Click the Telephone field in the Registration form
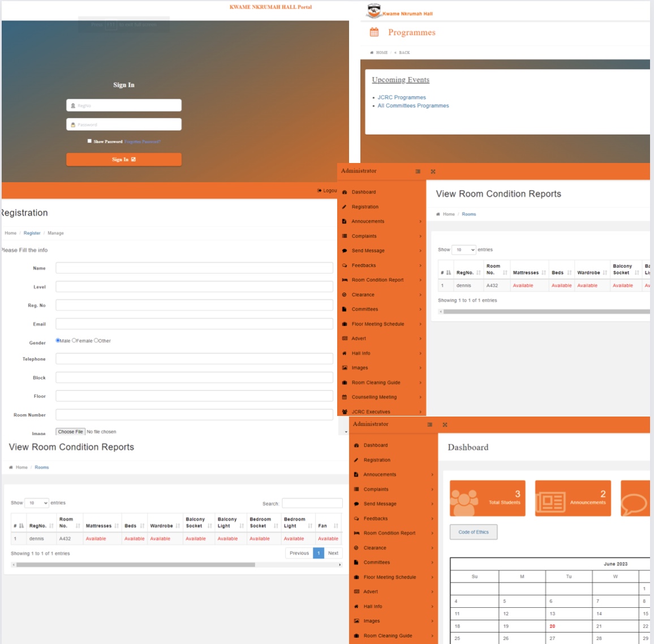Image resolution: width=654 pixels, height=644 pixels. coord(195,359)
